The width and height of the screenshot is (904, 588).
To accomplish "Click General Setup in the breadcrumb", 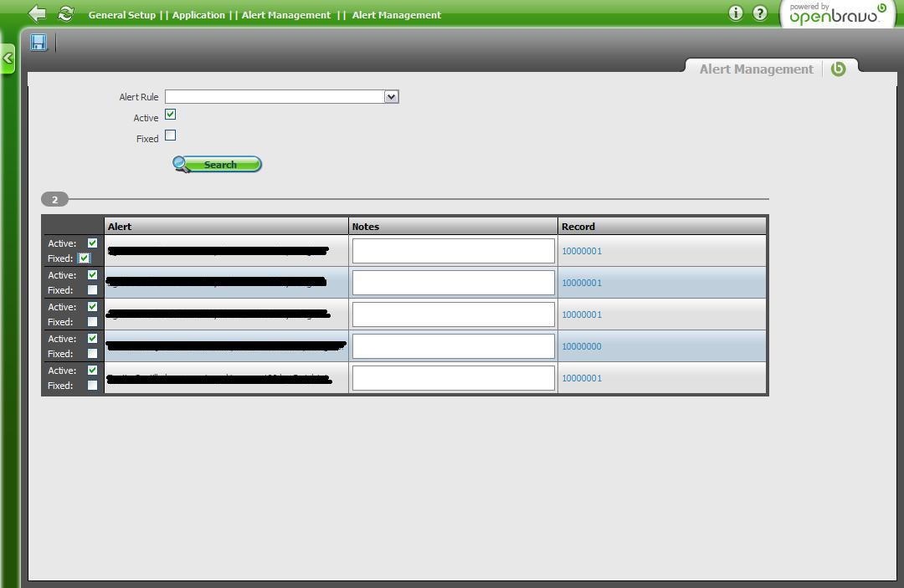I will pyautogui.click(x=121, y=15).
